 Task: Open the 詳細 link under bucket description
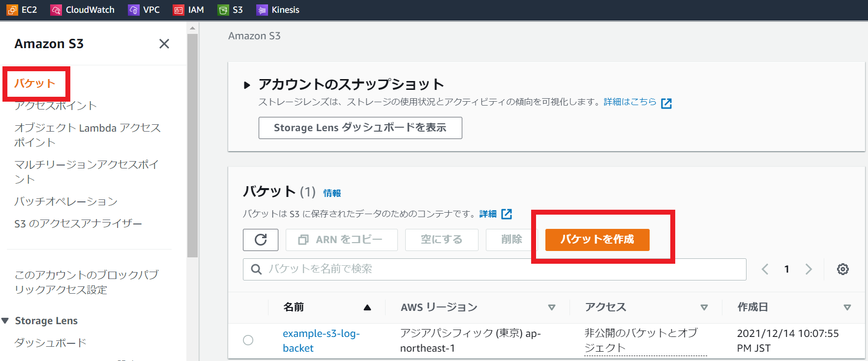click(x=488, y=214)
